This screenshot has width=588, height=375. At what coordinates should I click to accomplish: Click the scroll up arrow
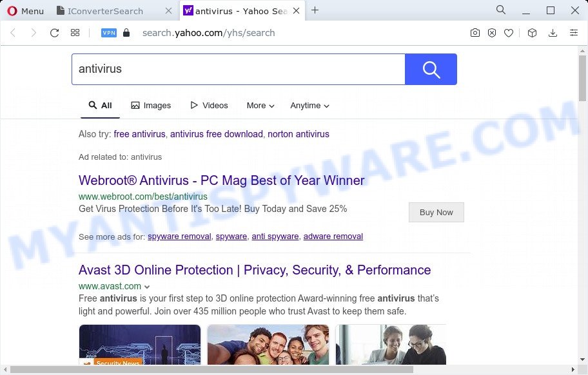point(582,50)
